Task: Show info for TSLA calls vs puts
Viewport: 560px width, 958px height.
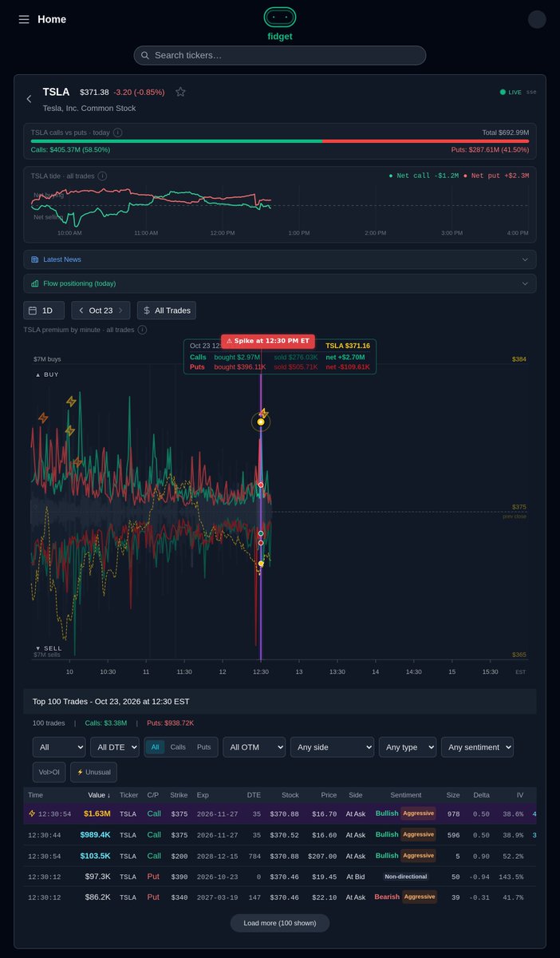Action: (x=117, y=133)
